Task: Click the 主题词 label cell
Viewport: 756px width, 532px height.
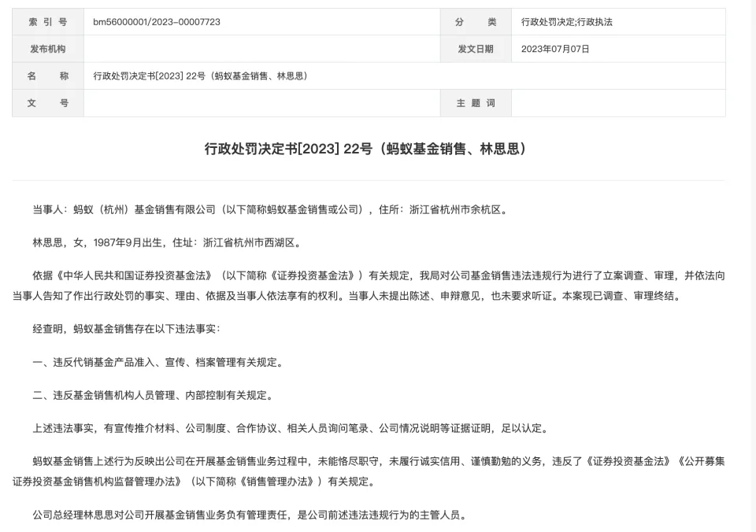Action: pos(476,103)
